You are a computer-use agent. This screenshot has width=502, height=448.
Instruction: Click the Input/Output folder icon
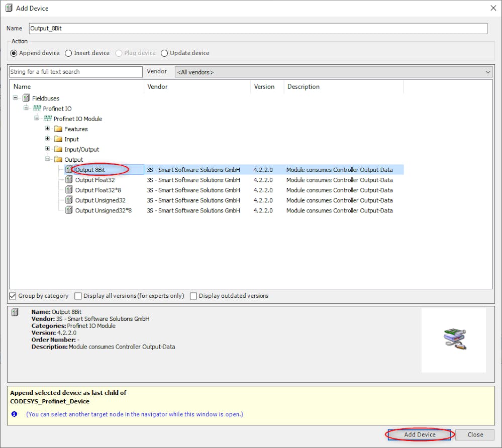click(58, 149)
